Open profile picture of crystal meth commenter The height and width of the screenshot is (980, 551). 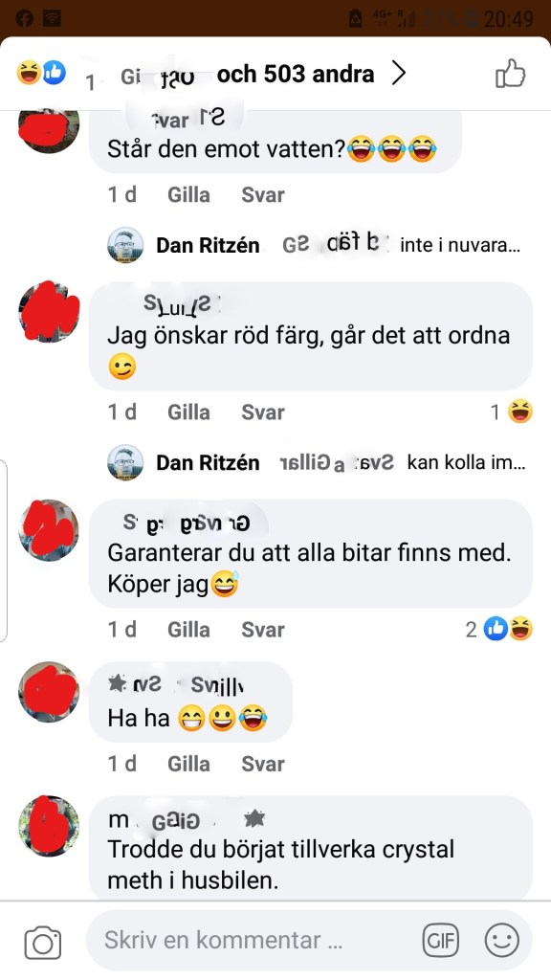pos(49,826)
